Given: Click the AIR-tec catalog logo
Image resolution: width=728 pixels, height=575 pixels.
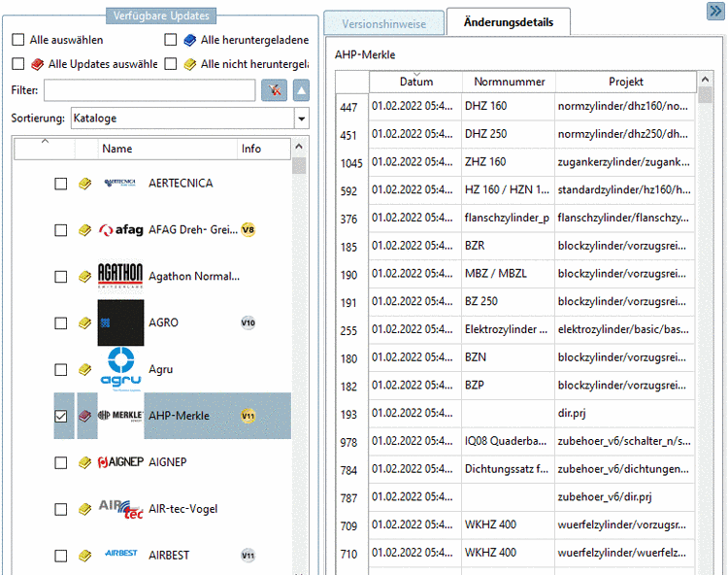Looking at the screenshot, I should point(120,509).
